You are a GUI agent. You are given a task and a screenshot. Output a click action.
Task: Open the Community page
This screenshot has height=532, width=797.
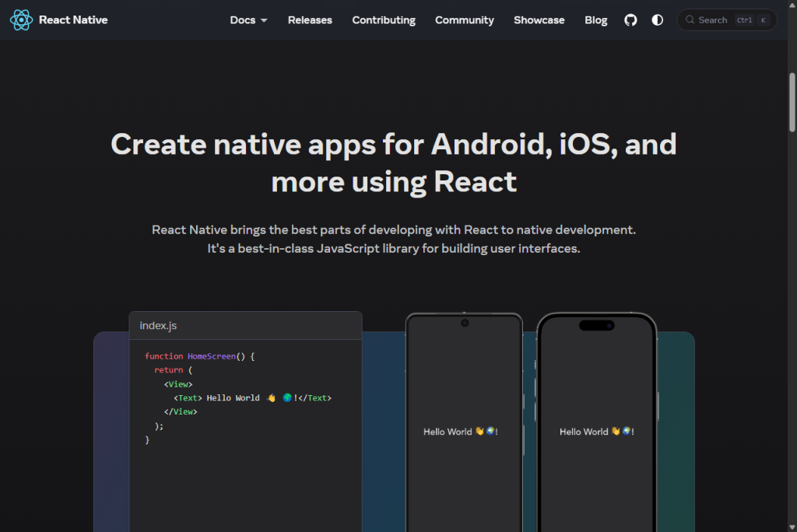(x=464, y=19)
